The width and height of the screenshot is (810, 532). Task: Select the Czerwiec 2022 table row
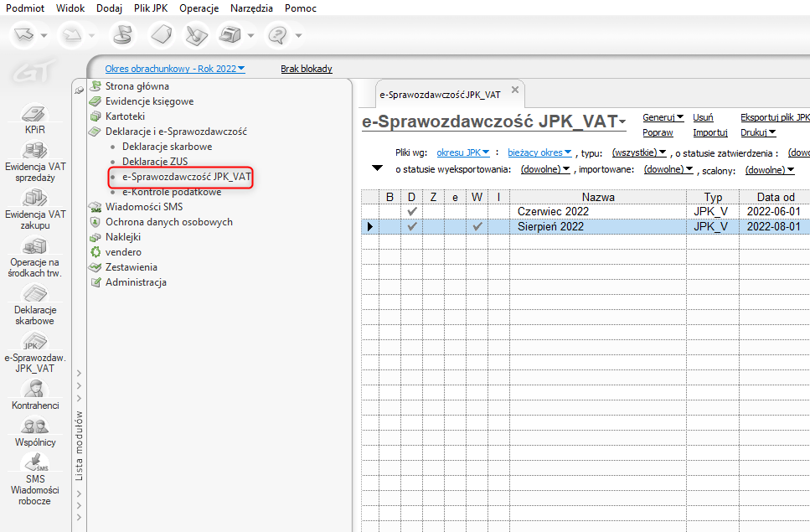586,211
